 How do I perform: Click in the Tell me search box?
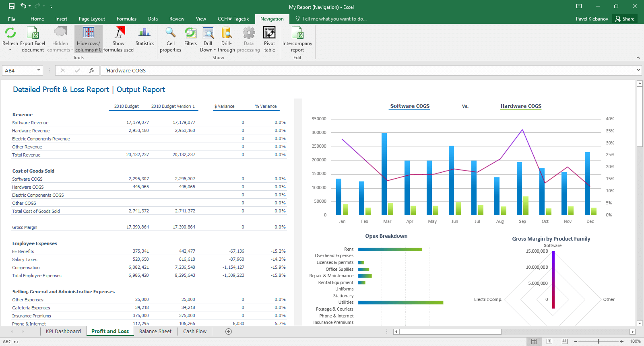click(x=334, y=19)
